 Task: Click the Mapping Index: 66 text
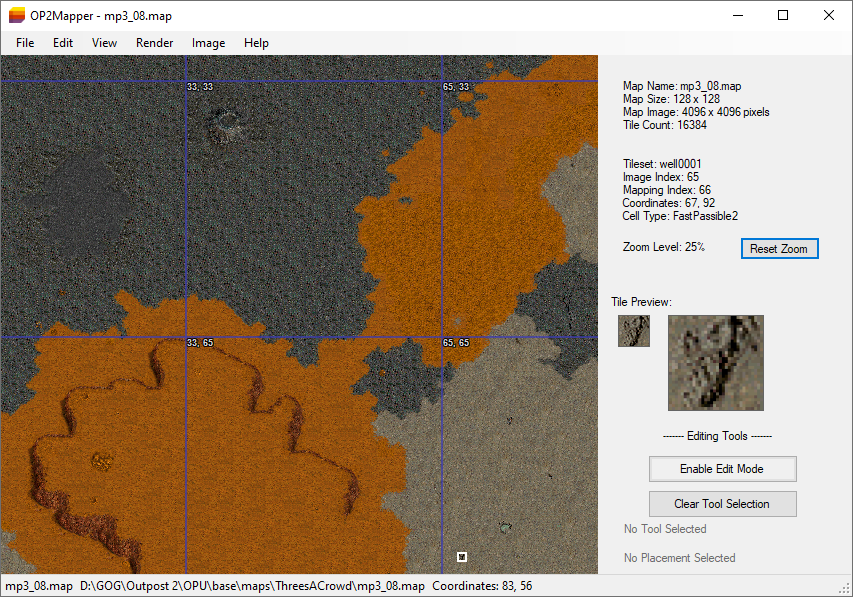(667, 190)
